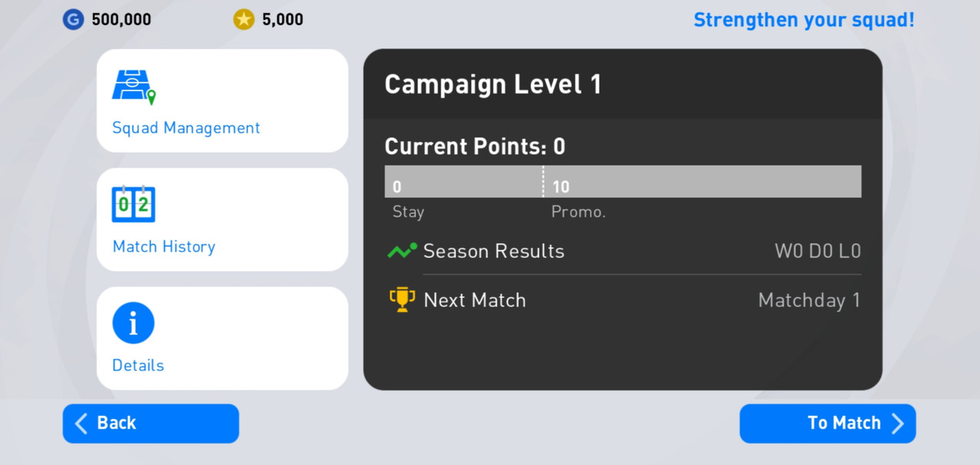The height and width of the screenshot is (465, 980).
Task: Open the Match History card
Action: click(222, 219)
